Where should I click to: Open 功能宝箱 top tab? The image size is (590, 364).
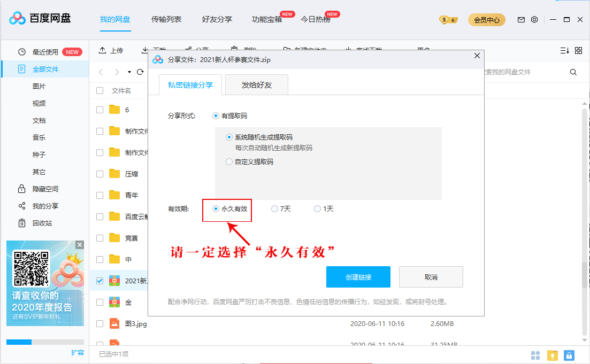267,19
